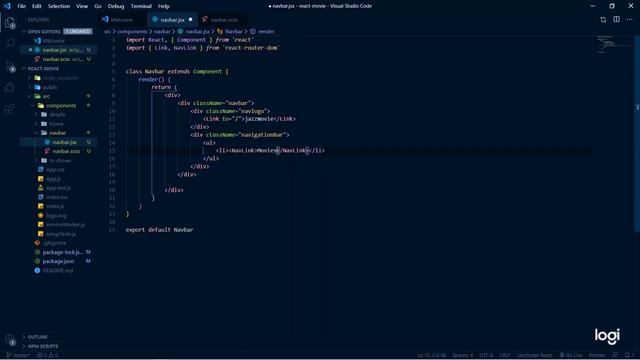Click the notifications bell in status bar
640x360 pixels.
(x=628, y=355)
